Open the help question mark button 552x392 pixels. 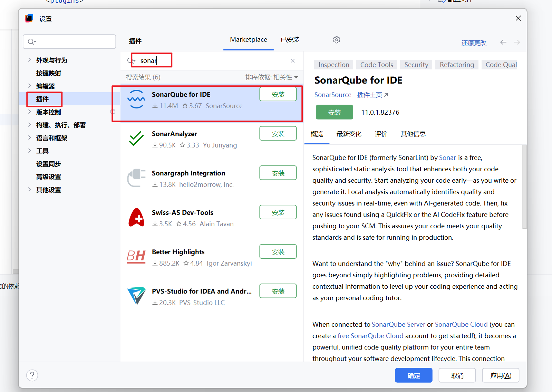[x=32, y=375]
